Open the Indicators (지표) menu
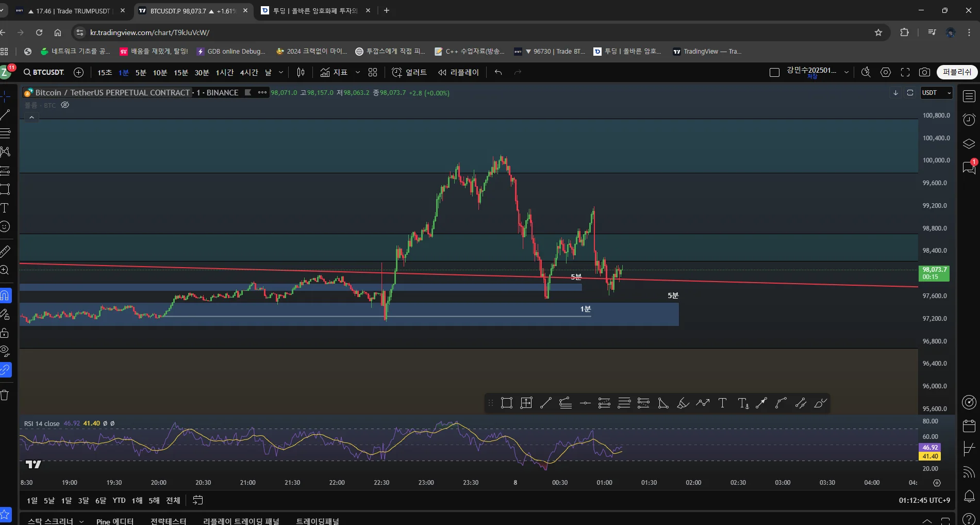Viewport: 980px width, 525px height. click(x=334, y=72)
